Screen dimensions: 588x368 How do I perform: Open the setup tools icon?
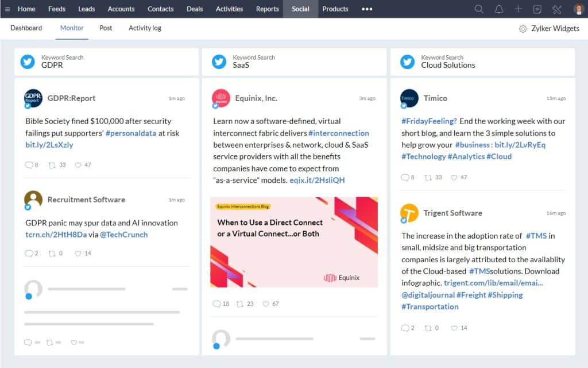pos(556,9)
